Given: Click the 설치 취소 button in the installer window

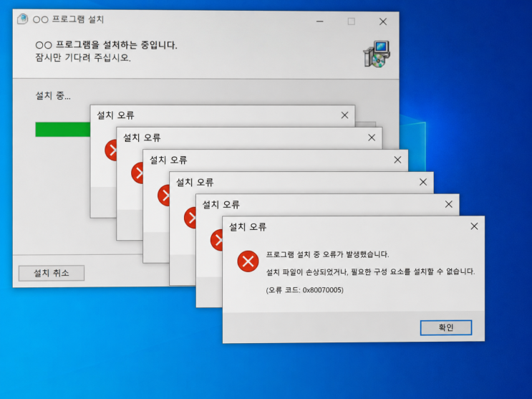Looking at the screenshot, I should pyautogui.click(x=52, y=273).
